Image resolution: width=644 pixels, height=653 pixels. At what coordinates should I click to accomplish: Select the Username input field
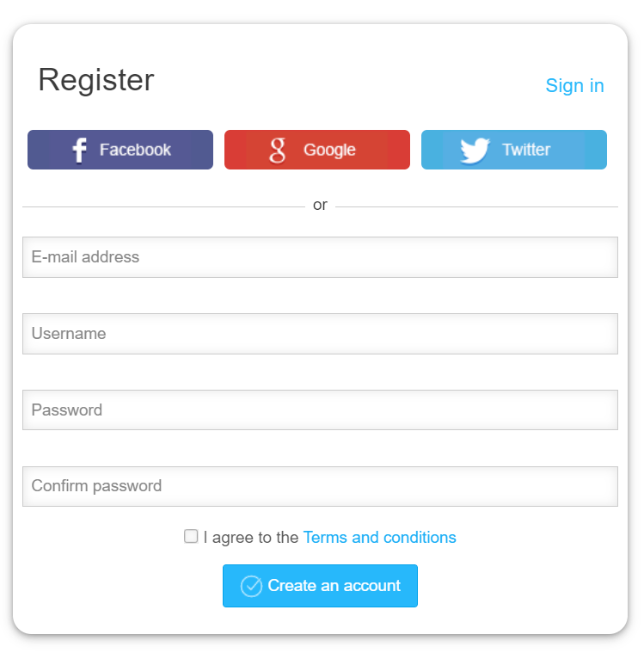click(320, 334)
